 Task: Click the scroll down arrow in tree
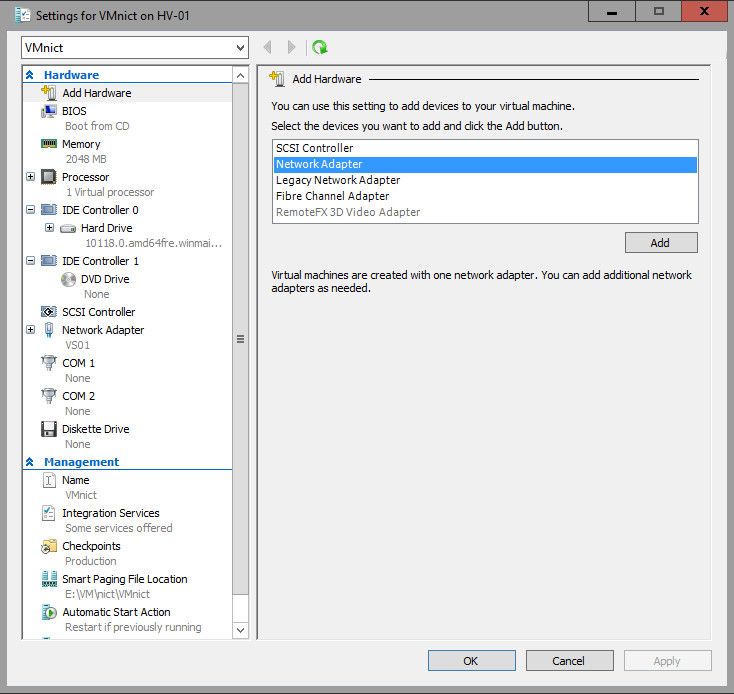point(241,630)
